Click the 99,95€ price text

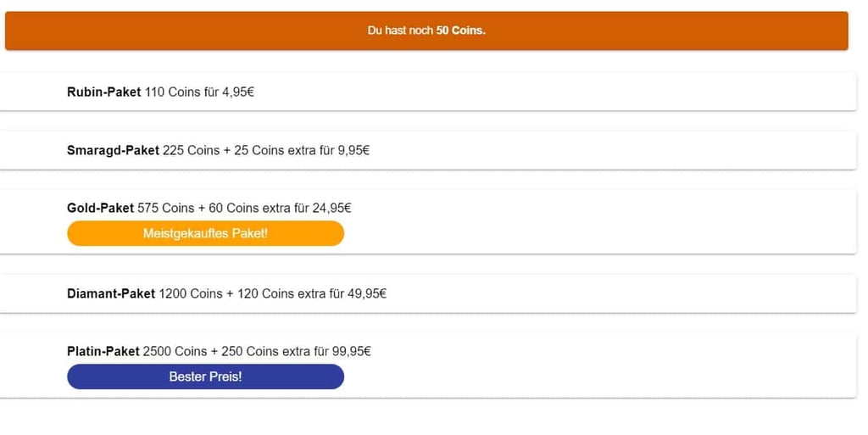click(352, 351)
